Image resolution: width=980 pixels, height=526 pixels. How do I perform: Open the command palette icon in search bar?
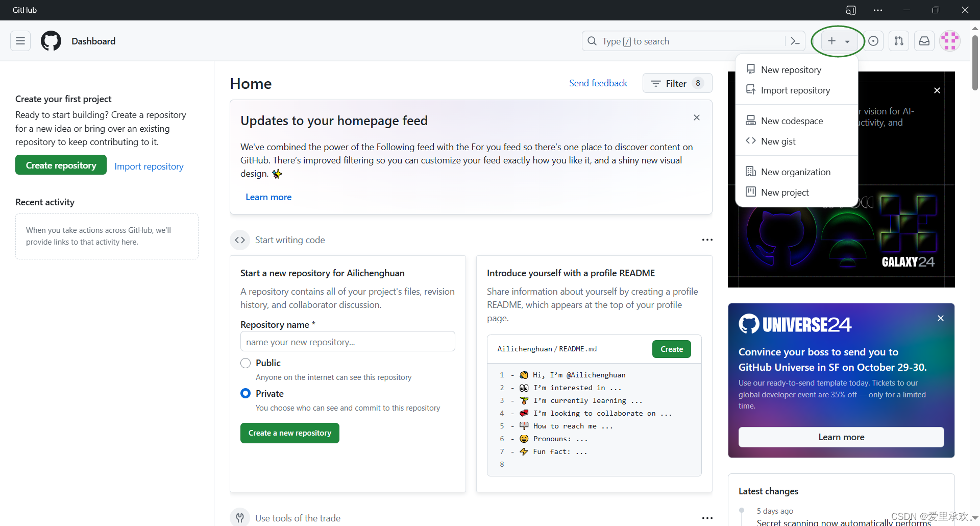pyautogui.click(x=795, y=41)
